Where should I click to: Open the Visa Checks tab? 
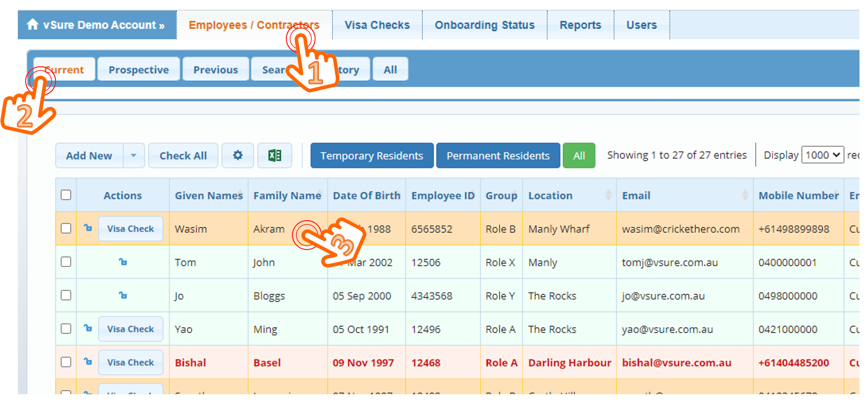377,25
